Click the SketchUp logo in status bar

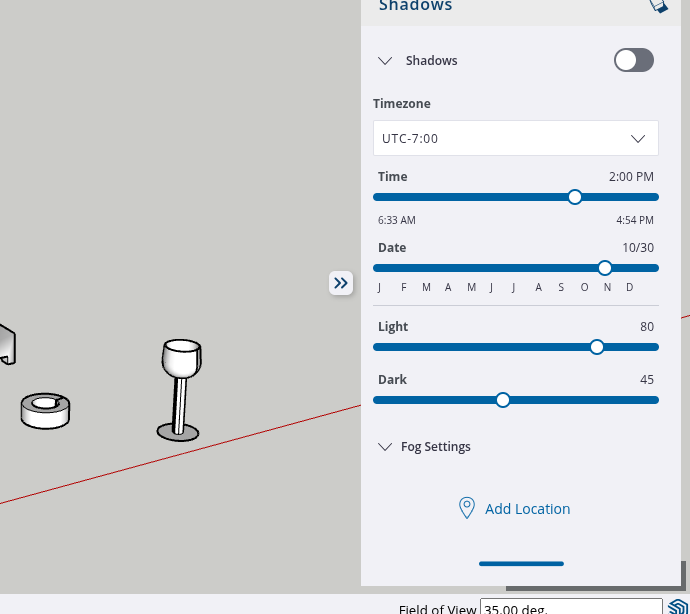tap(677, 607)
